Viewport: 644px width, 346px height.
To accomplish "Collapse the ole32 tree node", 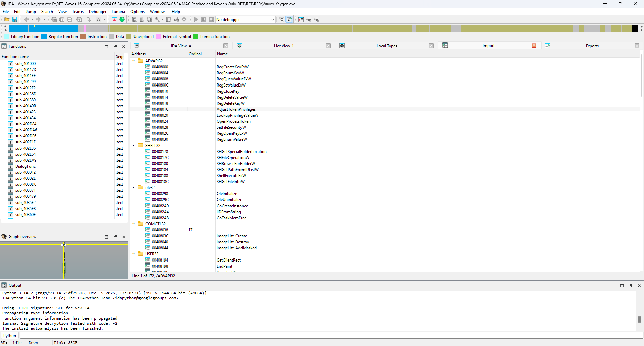I will [134, 188].
